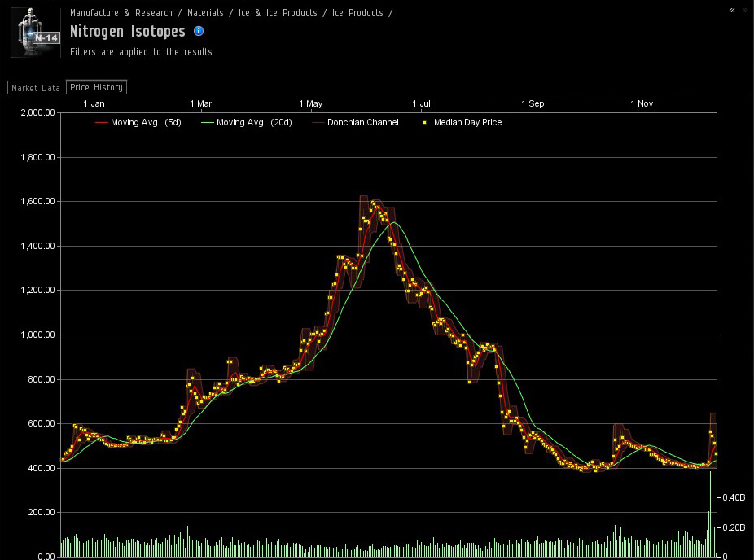The width and height of the screenshot is (754, 560).
Task: Click the 1 May date axis label
Action: [311, 103]
